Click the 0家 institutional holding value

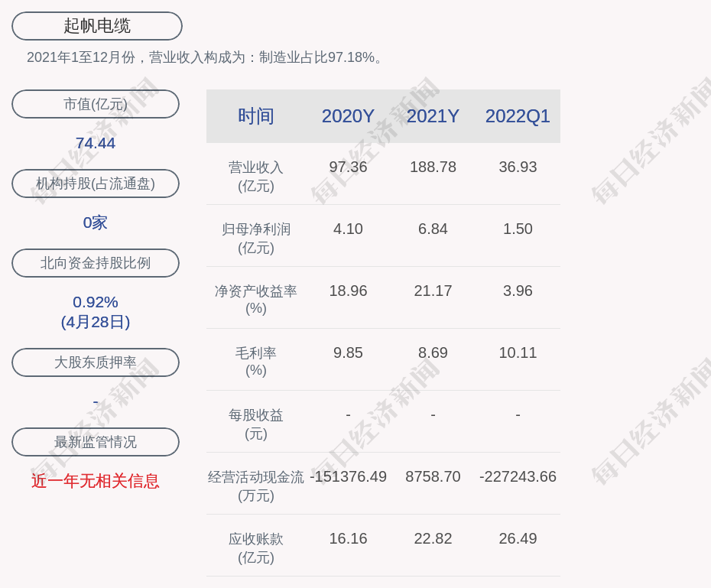(x=96, y=223)
